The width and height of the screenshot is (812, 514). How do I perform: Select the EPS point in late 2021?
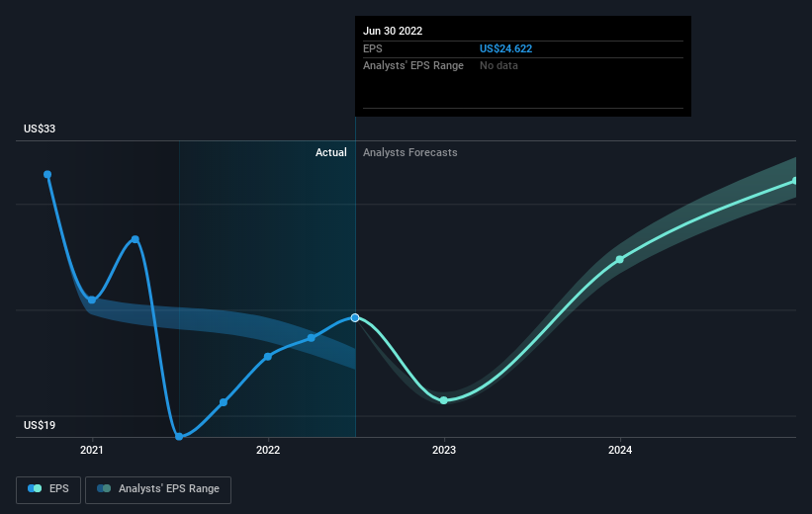224,402
